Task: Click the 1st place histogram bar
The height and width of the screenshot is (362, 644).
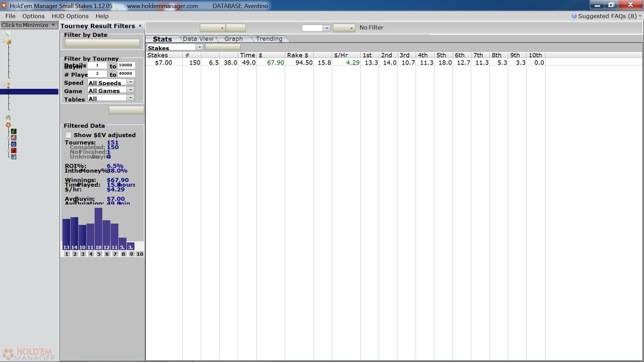Action: point(66,235)
